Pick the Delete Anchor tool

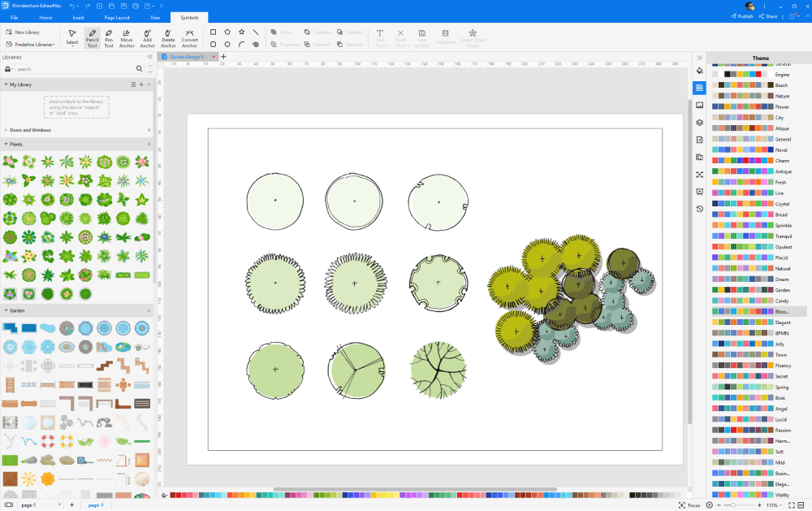pyautogui.click(x=168, y=38)
